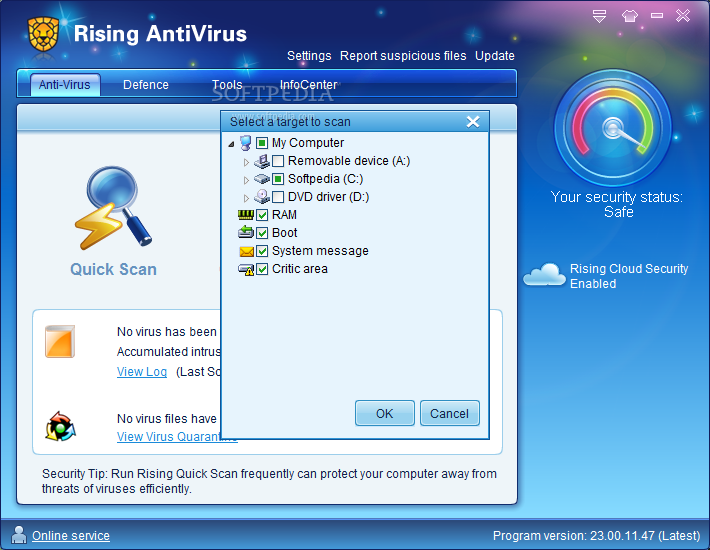Select the System message tree label

click(x=320, y=251)
